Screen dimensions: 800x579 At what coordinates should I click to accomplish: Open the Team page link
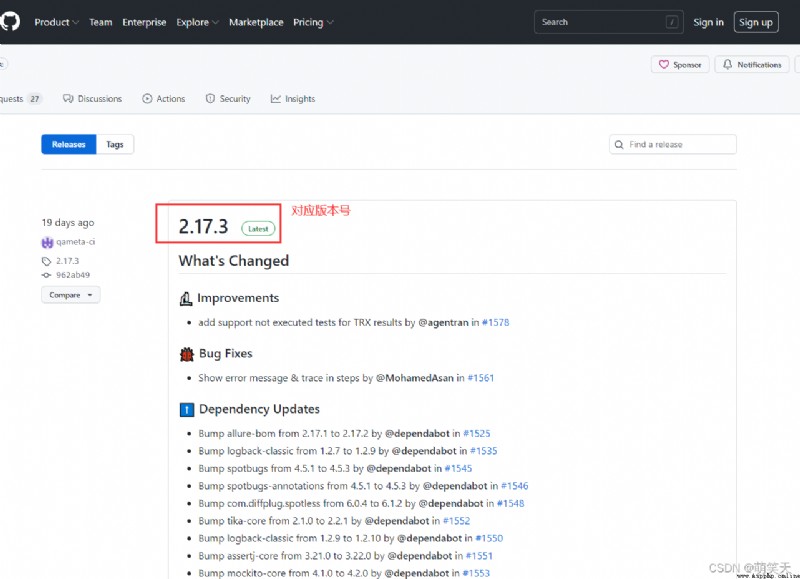coord(101,22)
